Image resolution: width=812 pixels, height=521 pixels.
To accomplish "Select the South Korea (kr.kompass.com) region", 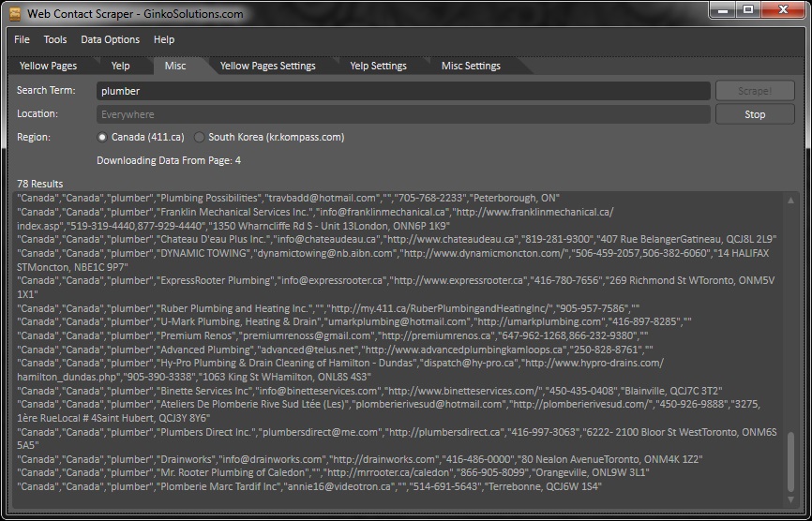I will point(269,137).
